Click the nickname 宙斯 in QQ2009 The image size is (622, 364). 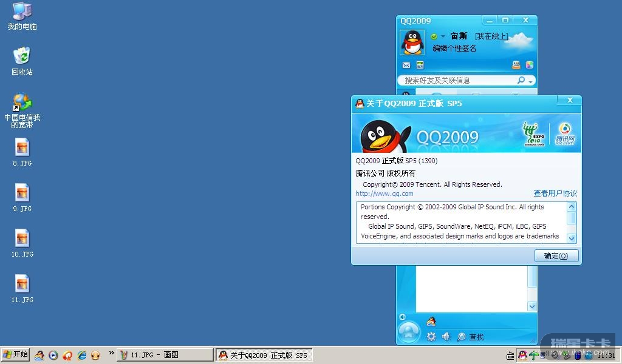point(459,36)
